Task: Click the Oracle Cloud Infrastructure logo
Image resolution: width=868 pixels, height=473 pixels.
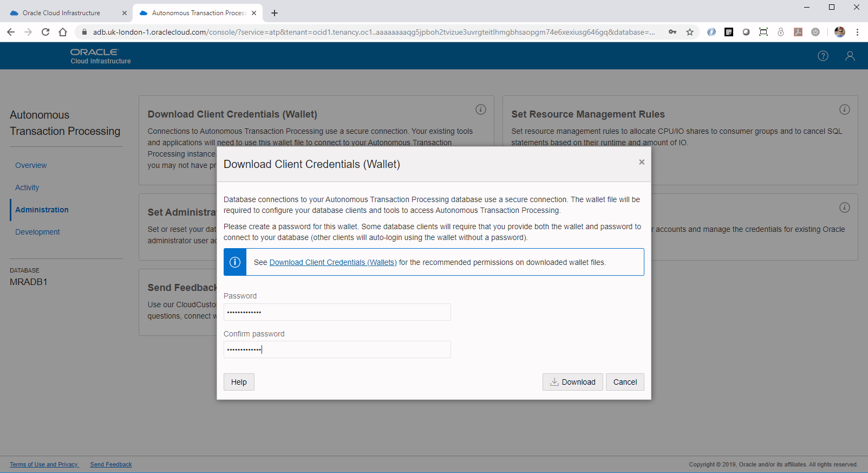Action: point(100,56)
